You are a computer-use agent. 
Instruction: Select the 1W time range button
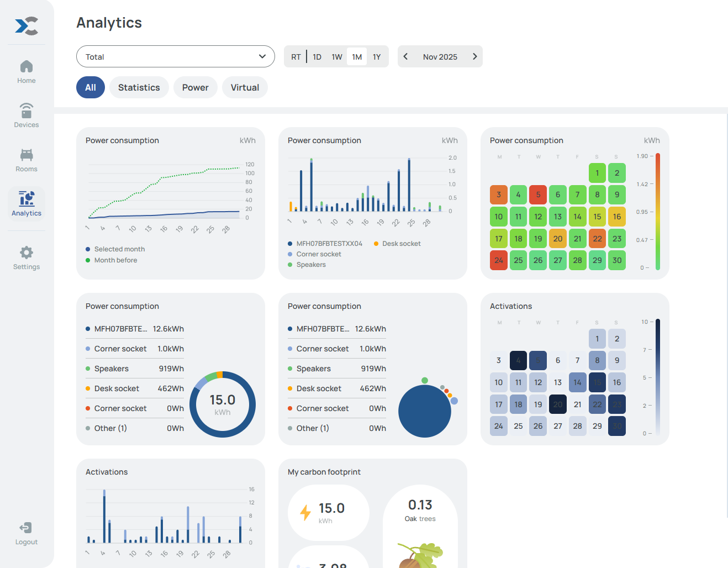pos(337,57)
